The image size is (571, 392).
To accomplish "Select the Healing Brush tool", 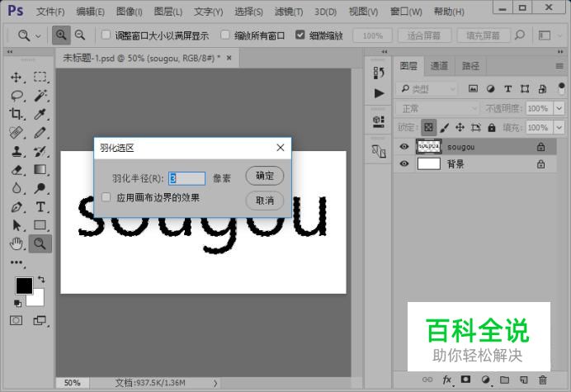I will [x=16, y=133].
